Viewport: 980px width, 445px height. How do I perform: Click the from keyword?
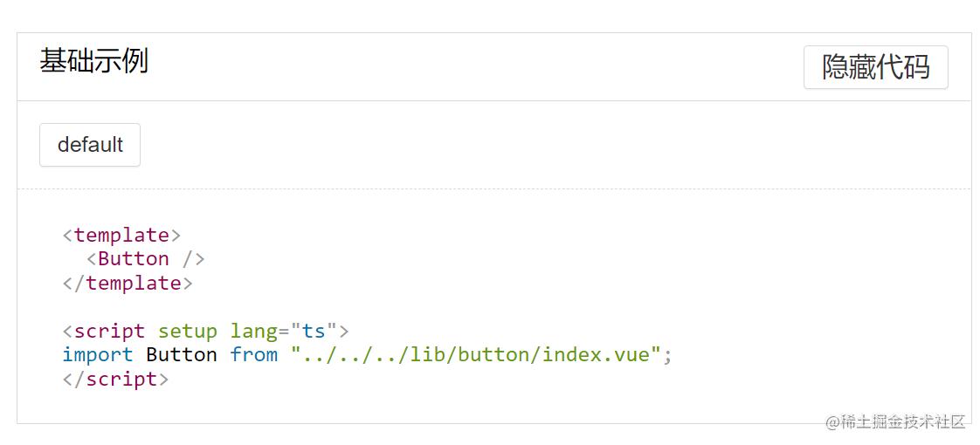click(x=253, y=355)
